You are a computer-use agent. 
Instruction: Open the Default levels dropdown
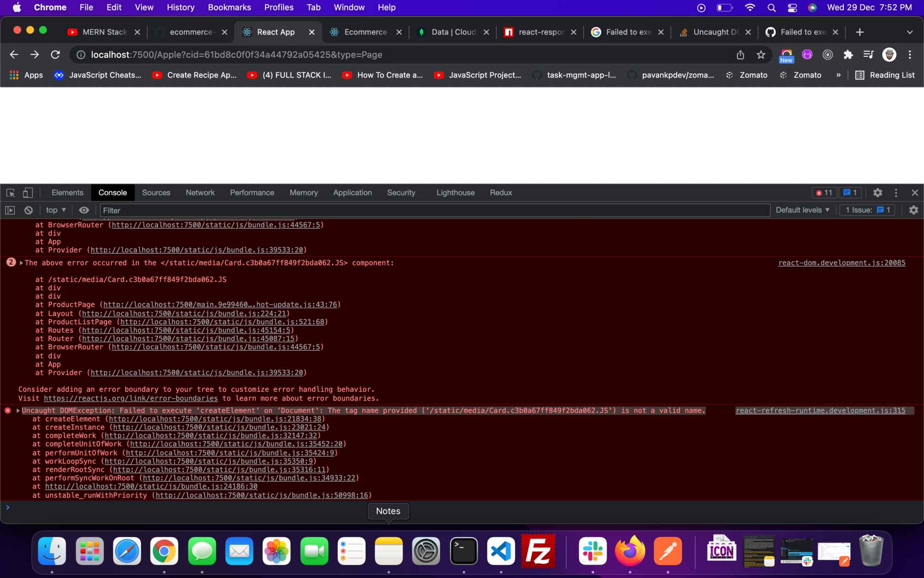point(802,210)
